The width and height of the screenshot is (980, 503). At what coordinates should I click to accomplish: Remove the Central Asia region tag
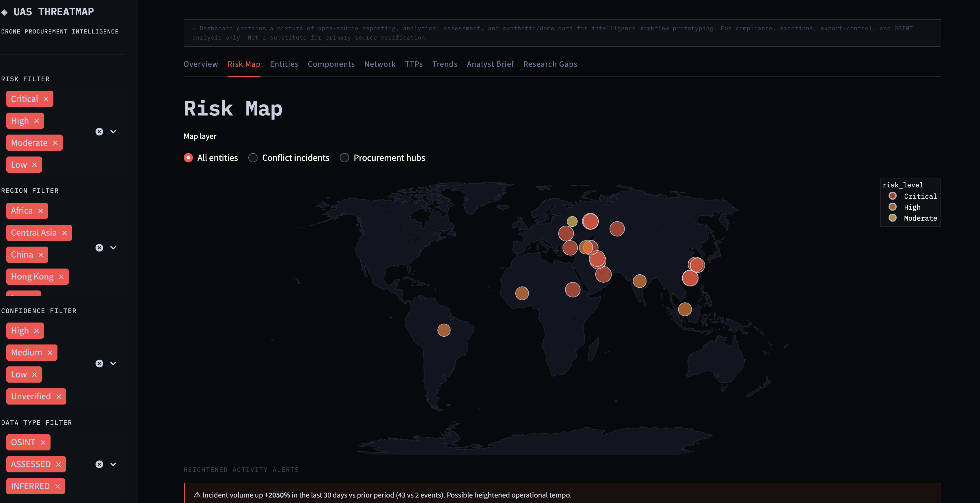pos(65,233)
